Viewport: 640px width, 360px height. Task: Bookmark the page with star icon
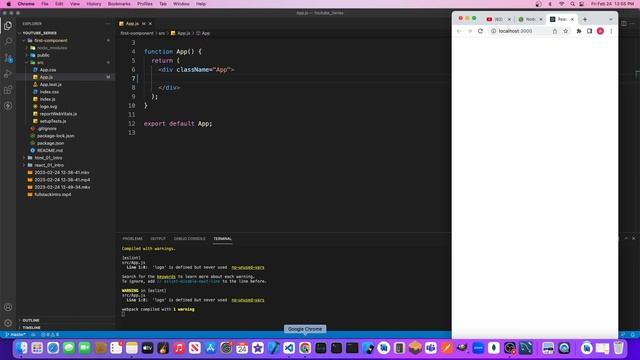[x=565, y=31]
